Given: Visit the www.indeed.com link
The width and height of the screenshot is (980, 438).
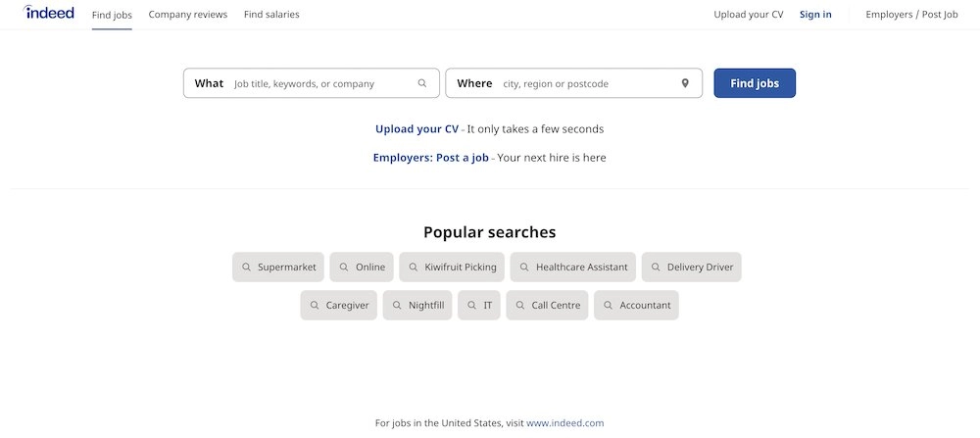Looking at the screenshot, I should [564, 423].
